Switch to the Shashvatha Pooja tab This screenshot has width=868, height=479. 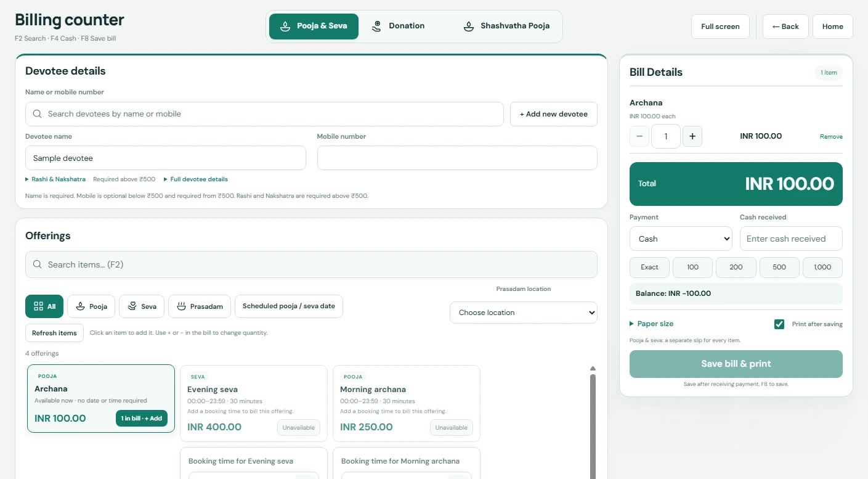pyautogui.click(x=507, y=27)
